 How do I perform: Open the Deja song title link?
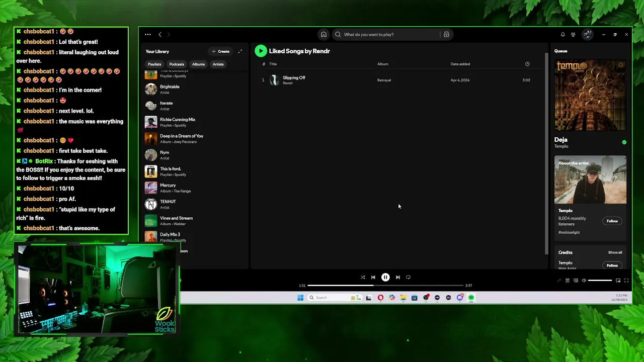(x=561, y=140)
